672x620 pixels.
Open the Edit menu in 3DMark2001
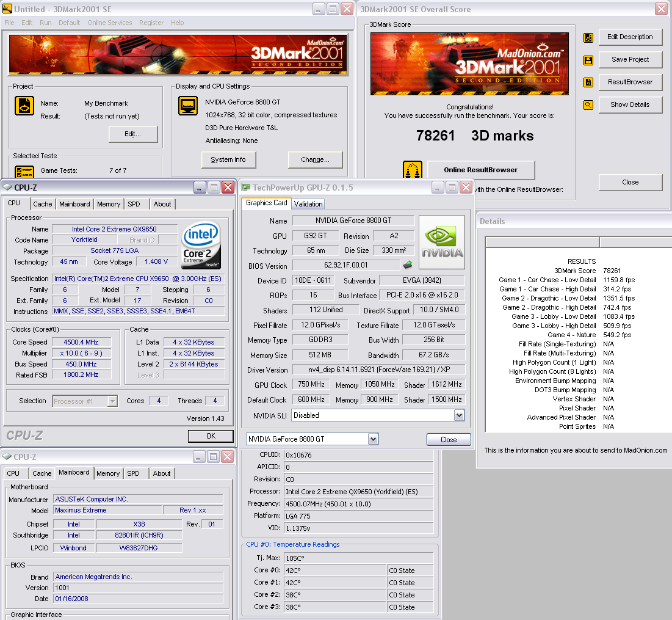tap(27, 23)
